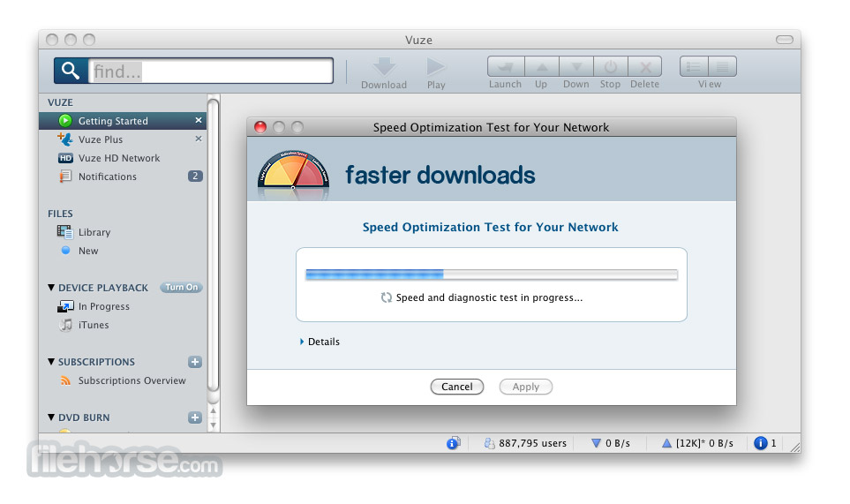
Task: Switch to detailed list view icon
Action: pos(694,67)
